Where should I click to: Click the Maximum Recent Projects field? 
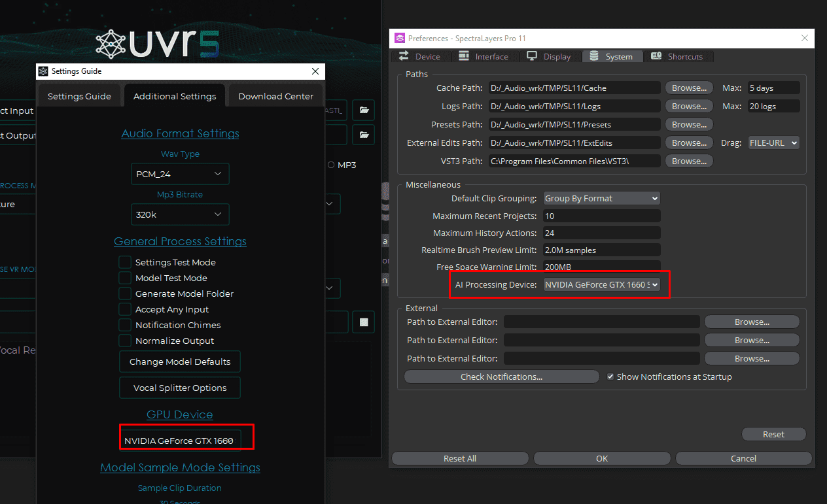click(x=601, y=216)
